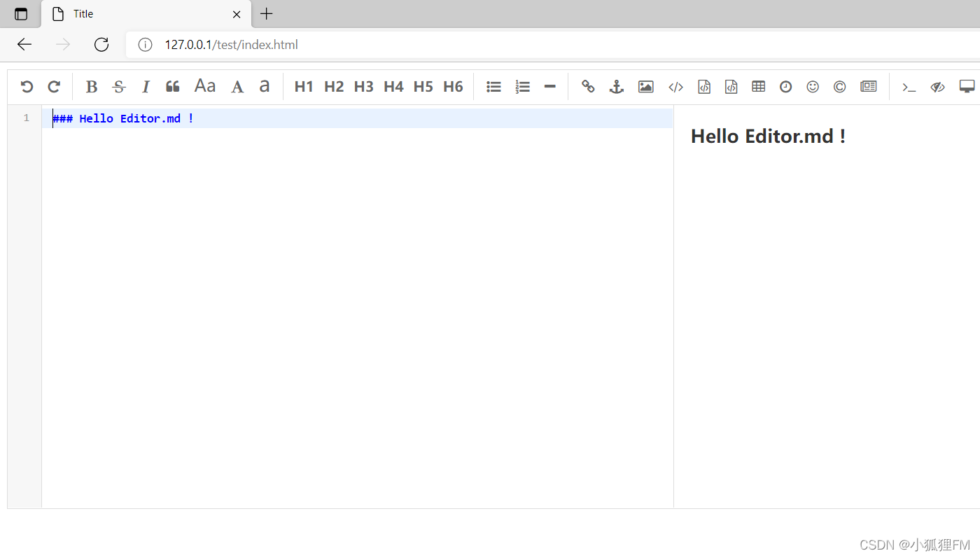Redo the last undone edit

point(54,87)
